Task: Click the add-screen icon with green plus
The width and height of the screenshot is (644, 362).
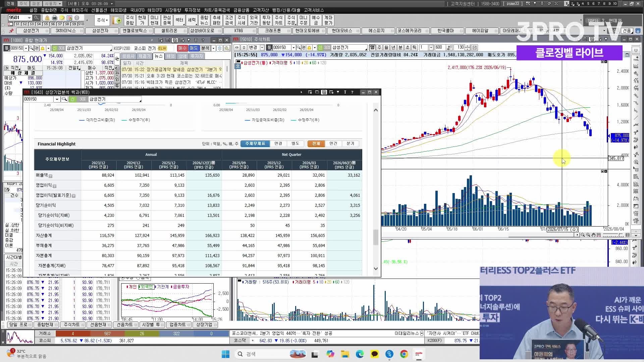Action: (117, 20)
